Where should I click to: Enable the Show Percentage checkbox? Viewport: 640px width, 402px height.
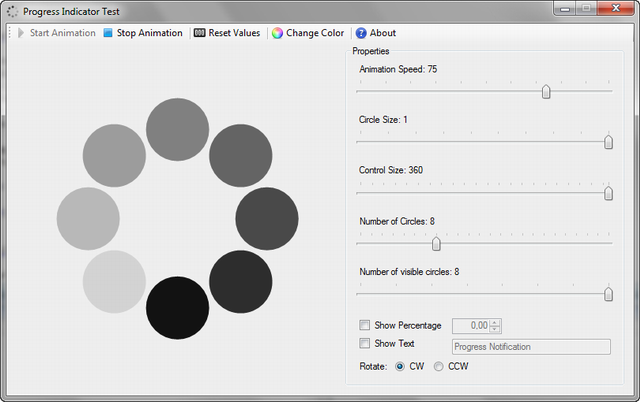364,325
